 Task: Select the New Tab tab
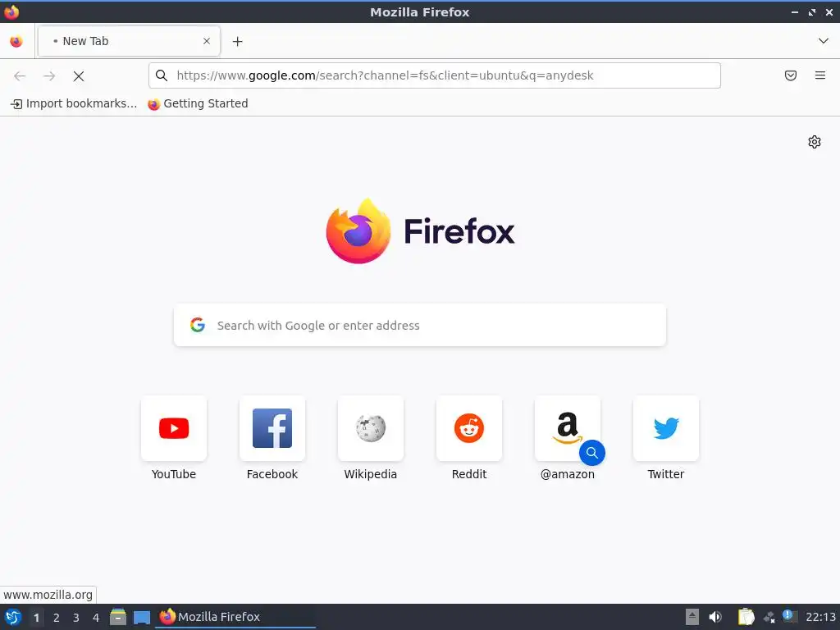[129, 41]
